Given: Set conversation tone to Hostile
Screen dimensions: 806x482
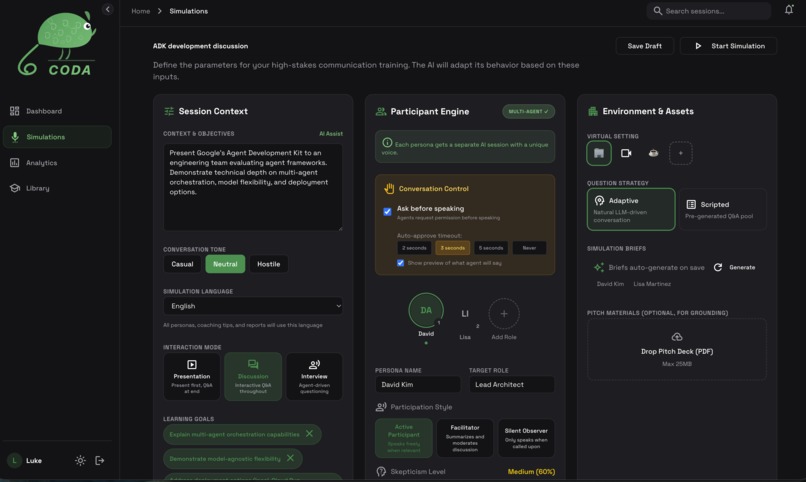Looking at the screenshot, I should click(x=268, y=264).
